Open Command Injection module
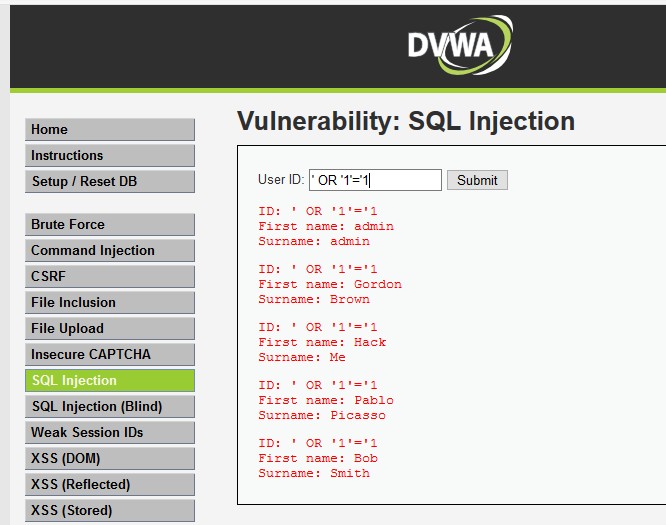Image resolution: width=666 pixels, height=525 pixels. pyautogui.click(x=110, y=250)
